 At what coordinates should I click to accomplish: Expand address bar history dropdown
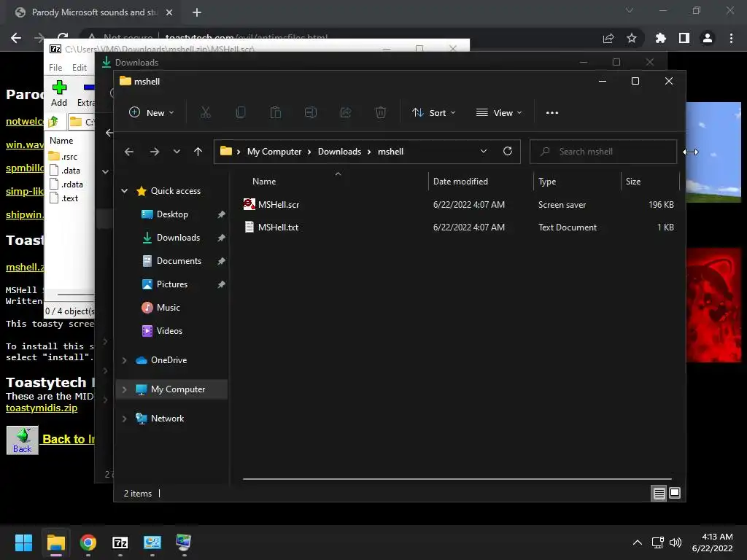[484, 151]
